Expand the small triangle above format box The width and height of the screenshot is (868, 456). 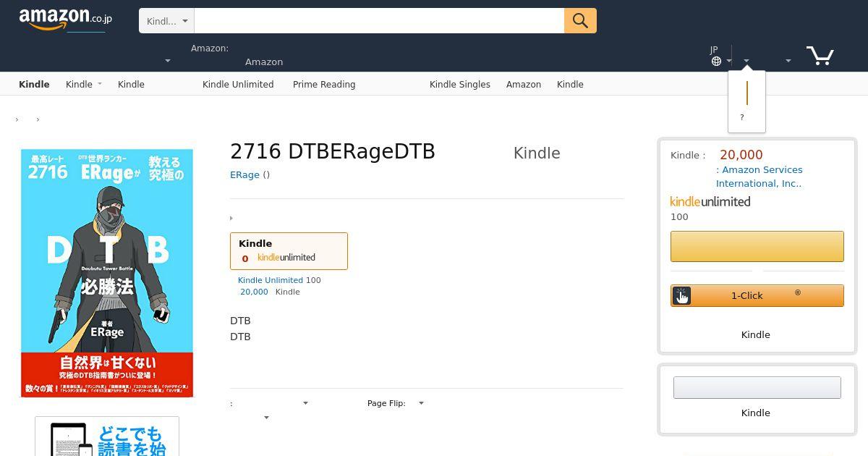click(231, 218)
